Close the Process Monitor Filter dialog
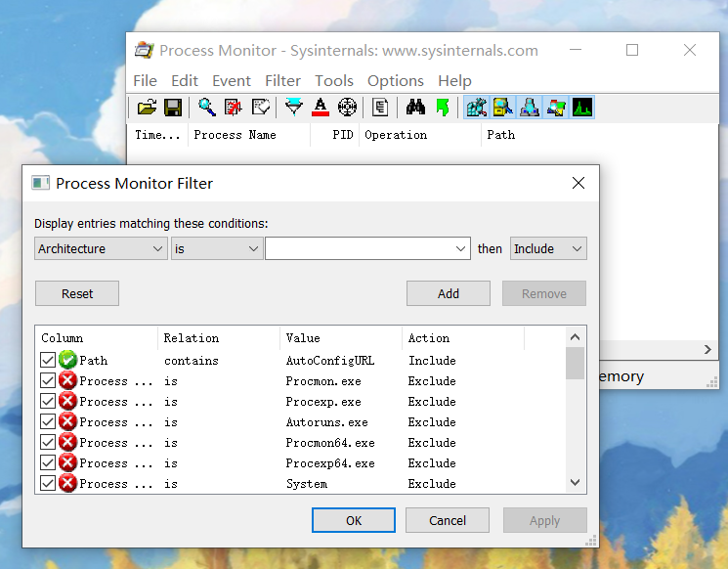The image size is (728, 569). point(578,183)
